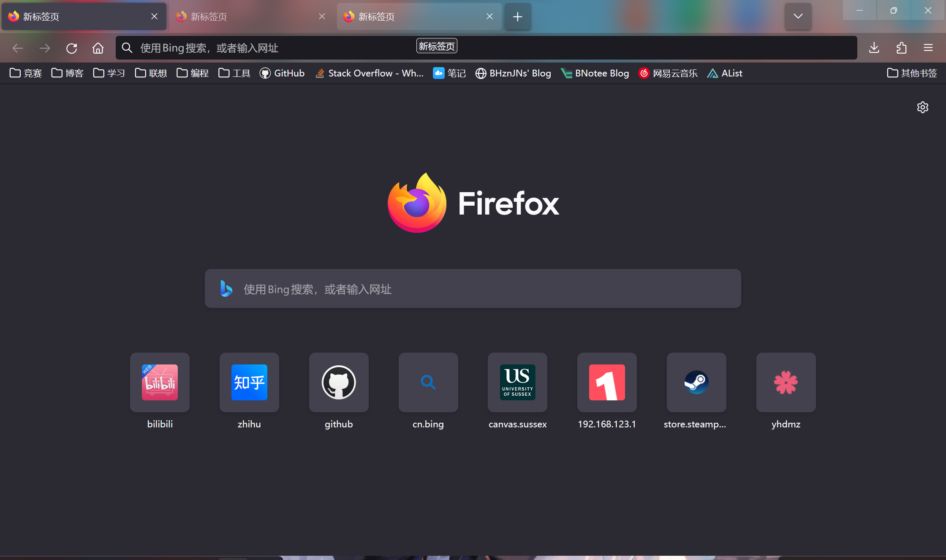
Task: Open the extensions puzzle icon
Action: (901, 48)
